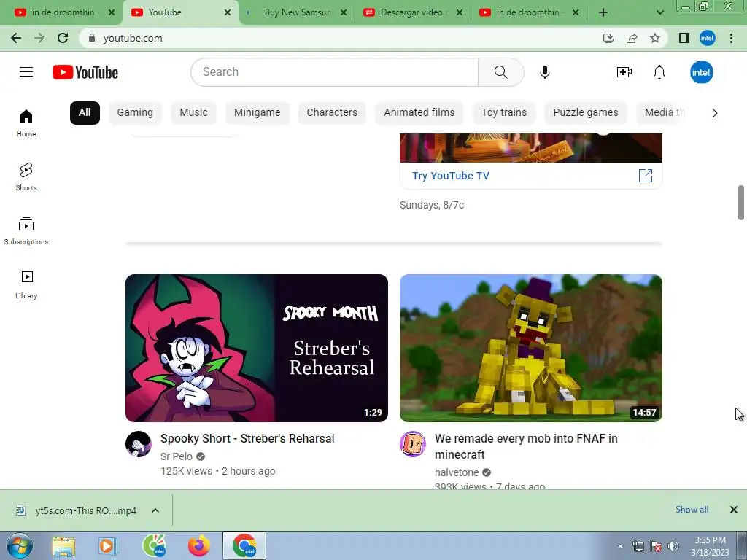Start voice search with the microphone
The height and width of the screenshot is (560, 747).
(x=544, y=72)
